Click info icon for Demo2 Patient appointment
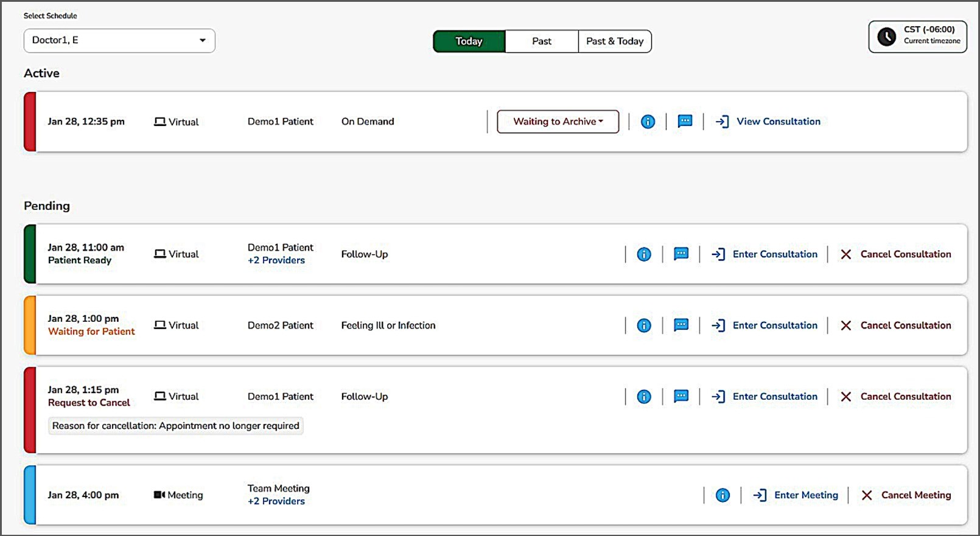 point(643,325)
